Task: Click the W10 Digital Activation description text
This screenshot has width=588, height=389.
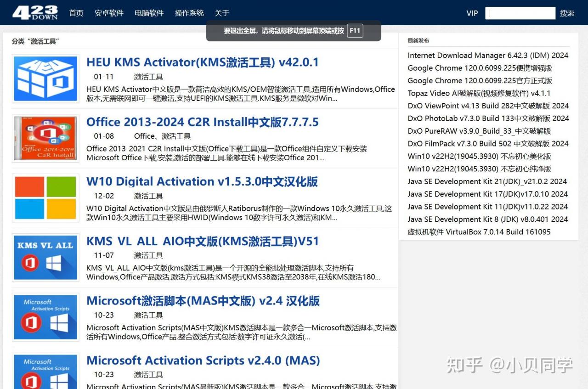Action: click(x=239, y=213)
